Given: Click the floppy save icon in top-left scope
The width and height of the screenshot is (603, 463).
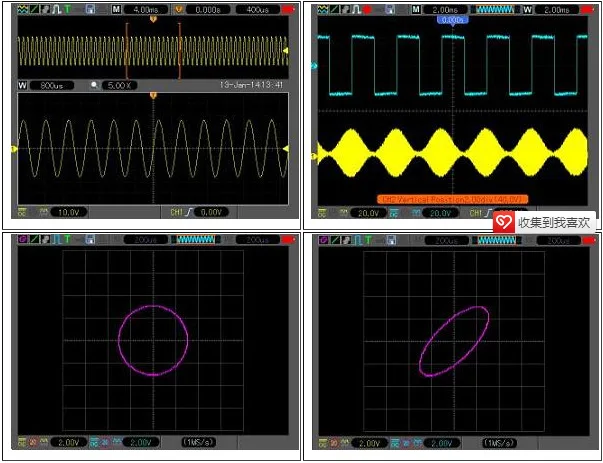Looking at the screenshot, I should 90,9.
